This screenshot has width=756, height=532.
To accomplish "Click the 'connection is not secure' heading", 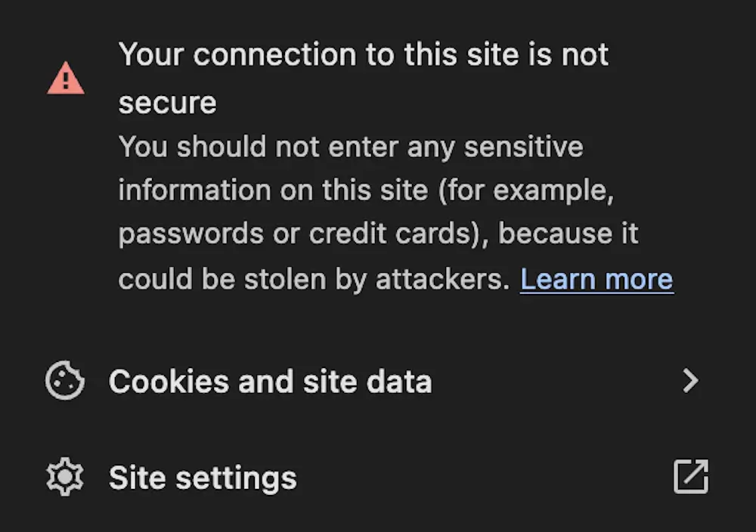I will tap(364, 78).
